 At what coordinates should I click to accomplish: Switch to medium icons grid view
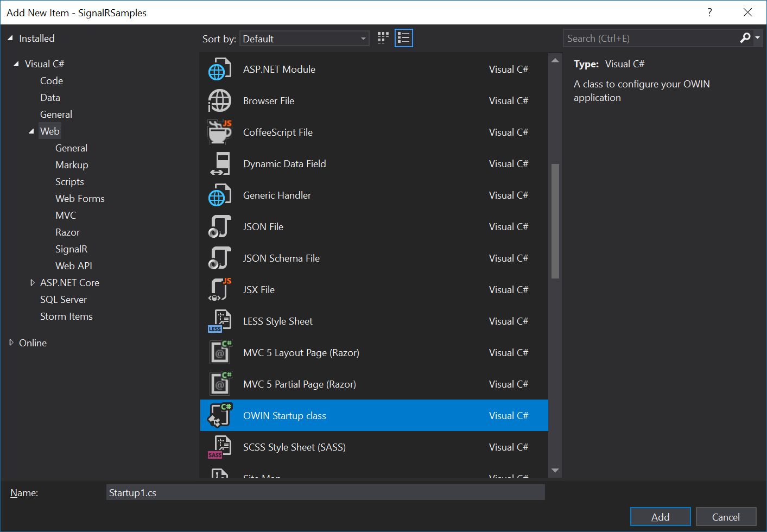(383, 38)
